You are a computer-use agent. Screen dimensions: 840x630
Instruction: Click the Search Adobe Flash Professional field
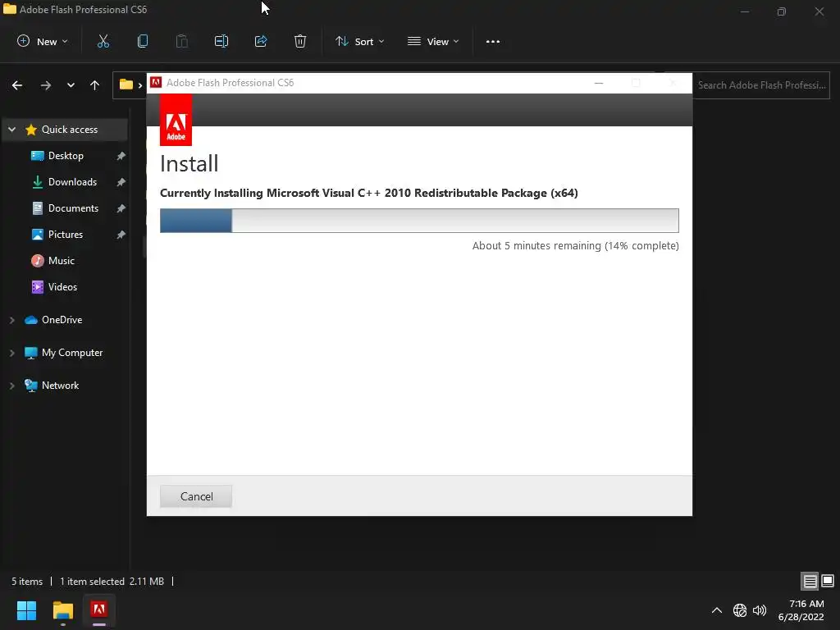tap(762, 85)
